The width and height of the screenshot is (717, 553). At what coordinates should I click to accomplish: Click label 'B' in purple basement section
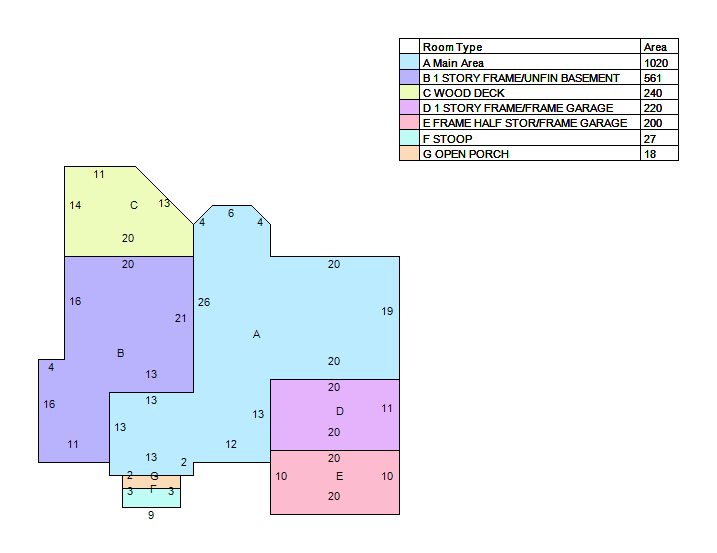tap(120, 353)
